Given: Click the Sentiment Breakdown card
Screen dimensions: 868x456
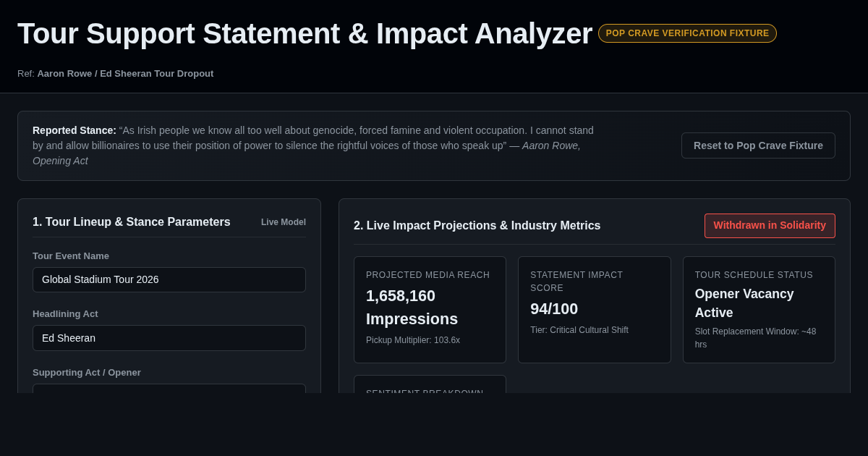Looking at the screenshot, I should pyautogui.click(x=430, y=384).
